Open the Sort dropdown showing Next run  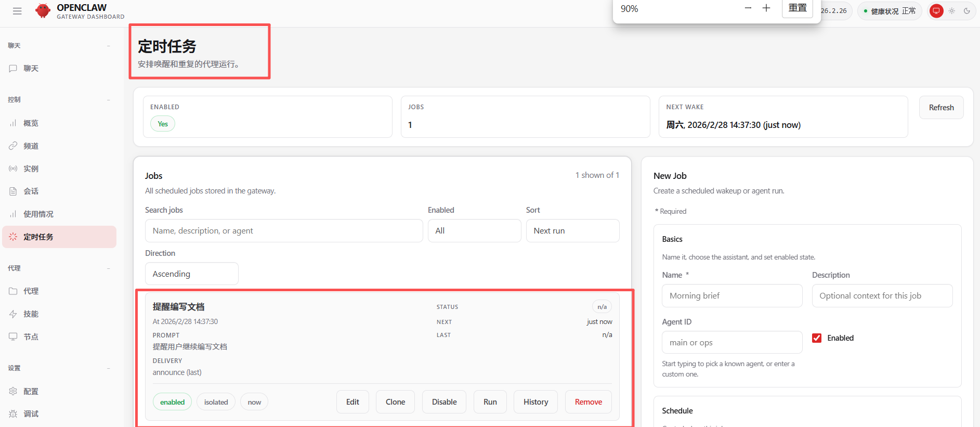click(572, 230)
